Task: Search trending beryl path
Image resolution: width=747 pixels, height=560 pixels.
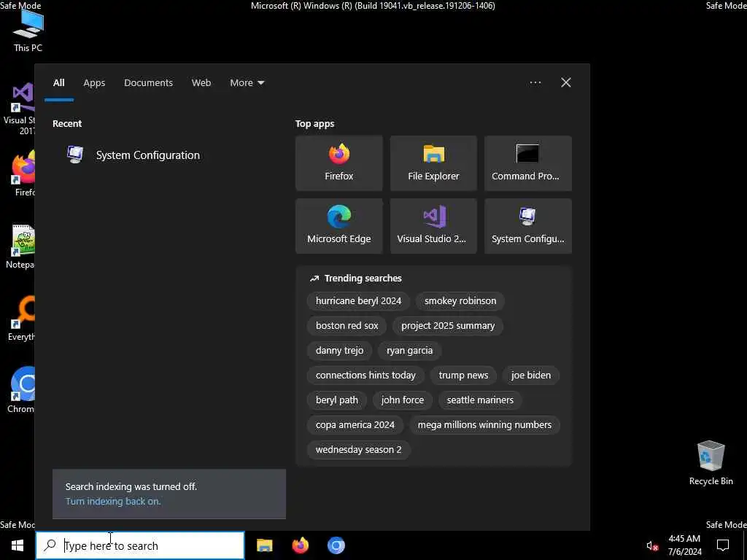Action: [337, 400]
